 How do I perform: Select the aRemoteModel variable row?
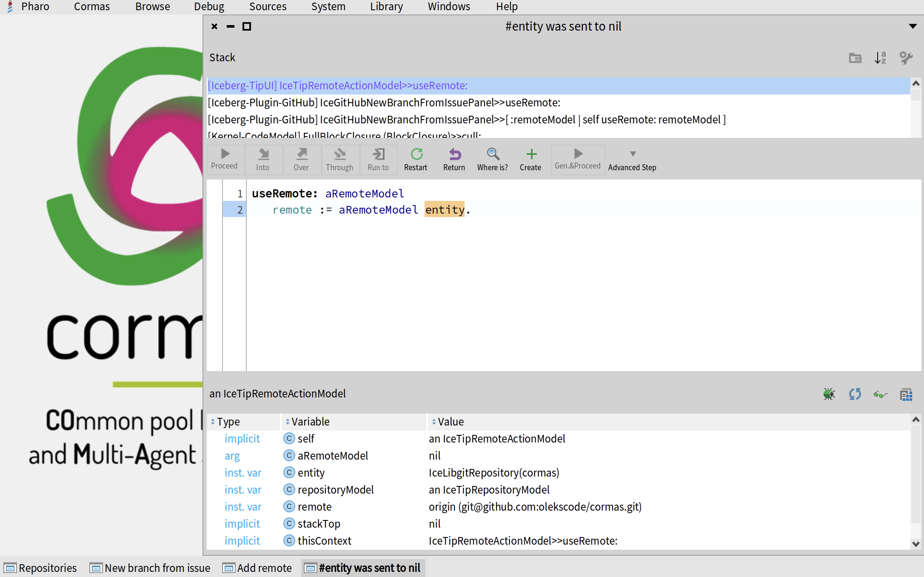(x=333, y=456)
